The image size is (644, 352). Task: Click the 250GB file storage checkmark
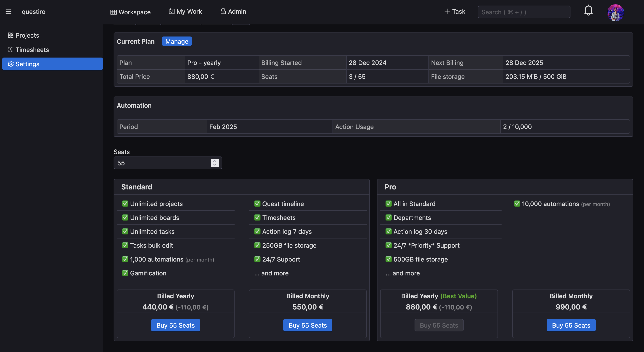257,245
